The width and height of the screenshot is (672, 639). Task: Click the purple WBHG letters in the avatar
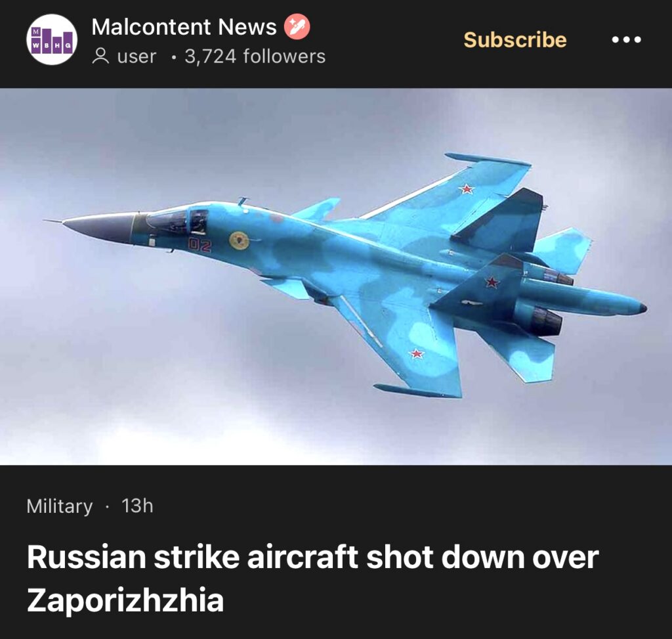click(x=52, y=45)
